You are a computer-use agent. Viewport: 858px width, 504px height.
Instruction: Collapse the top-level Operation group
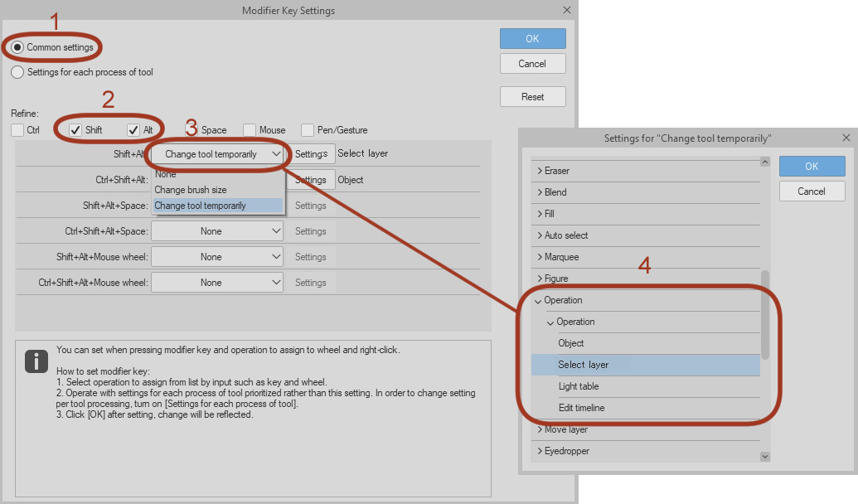(x=539, y=300)
